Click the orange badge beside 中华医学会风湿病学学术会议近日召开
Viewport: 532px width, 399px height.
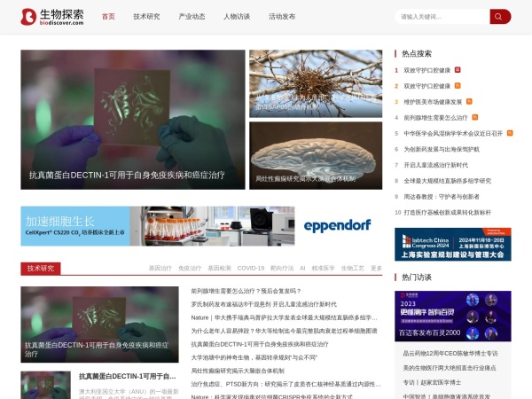[x=510, y=133]
